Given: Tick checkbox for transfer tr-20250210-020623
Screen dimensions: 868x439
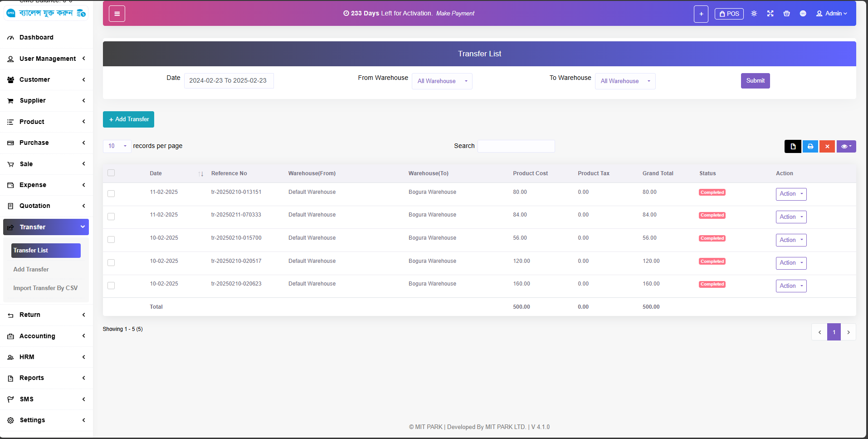Looking at the screenshot, I should click(x=111, y=286).
